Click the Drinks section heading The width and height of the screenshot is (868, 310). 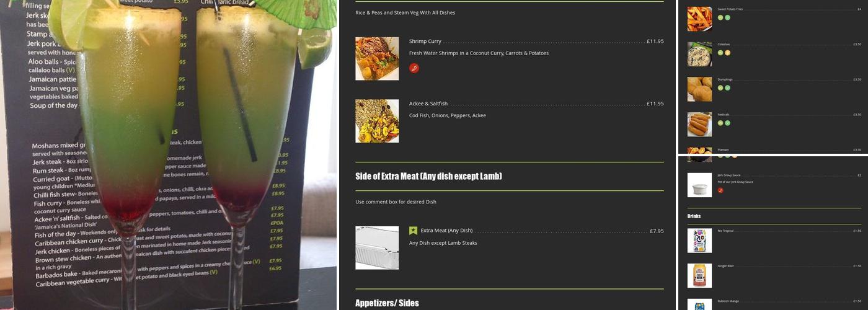(694, 216)
